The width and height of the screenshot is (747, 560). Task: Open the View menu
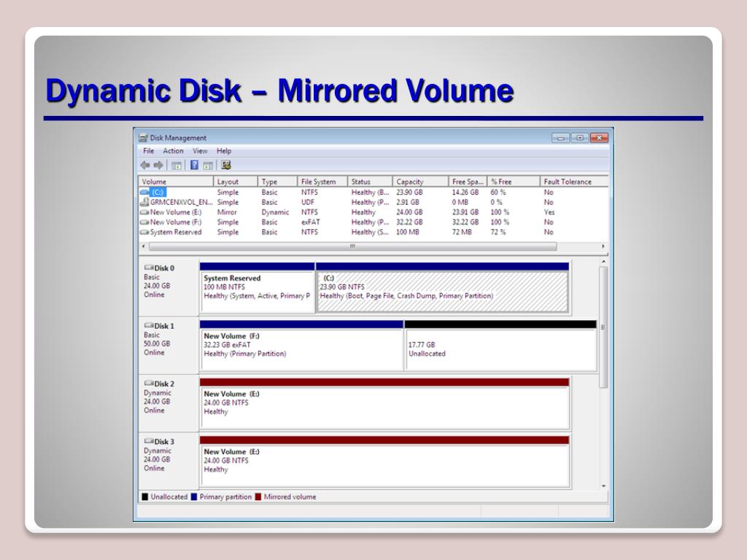[x=200, y=151]
